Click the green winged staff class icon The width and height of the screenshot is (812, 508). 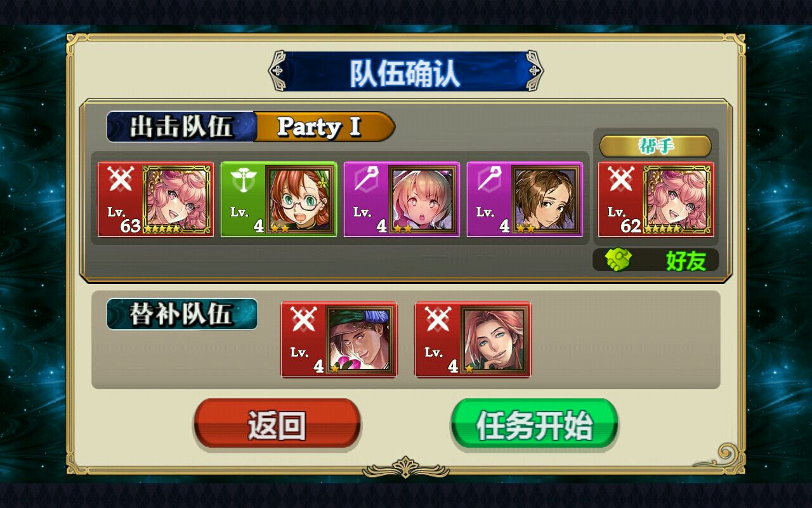(x=242, y=180)
